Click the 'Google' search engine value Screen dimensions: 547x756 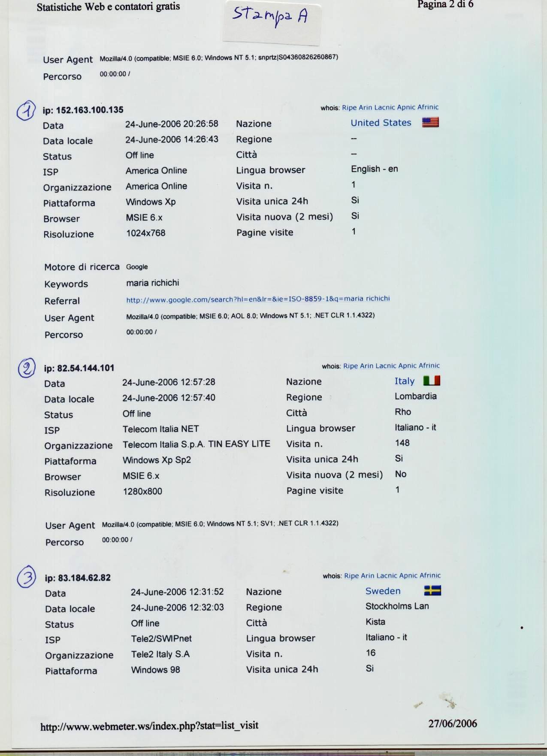click(137, 267)
